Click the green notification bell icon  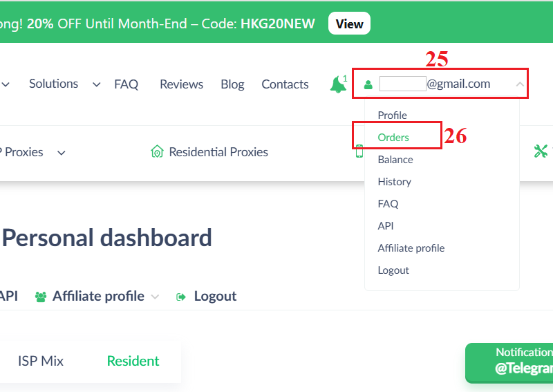[x=337, y=84]
